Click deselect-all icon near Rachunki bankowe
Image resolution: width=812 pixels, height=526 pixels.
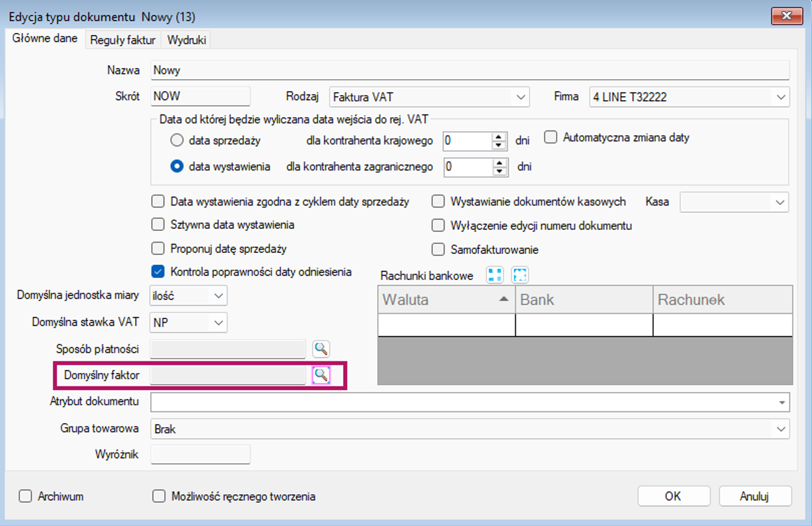coord(520,275)
